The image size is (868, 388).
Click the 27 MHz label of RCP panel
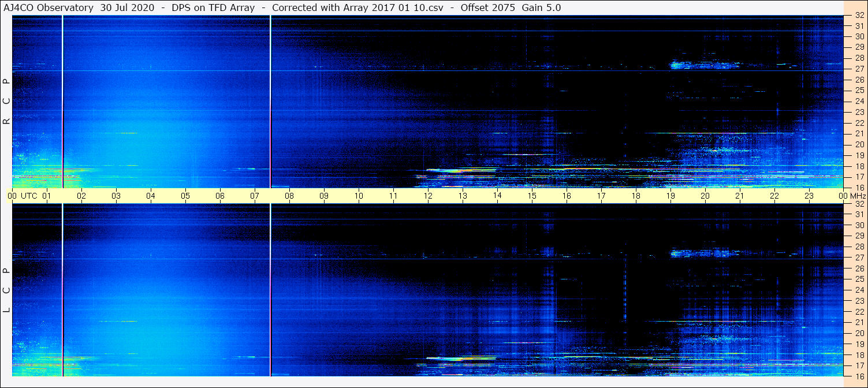(x=859, y=69)
